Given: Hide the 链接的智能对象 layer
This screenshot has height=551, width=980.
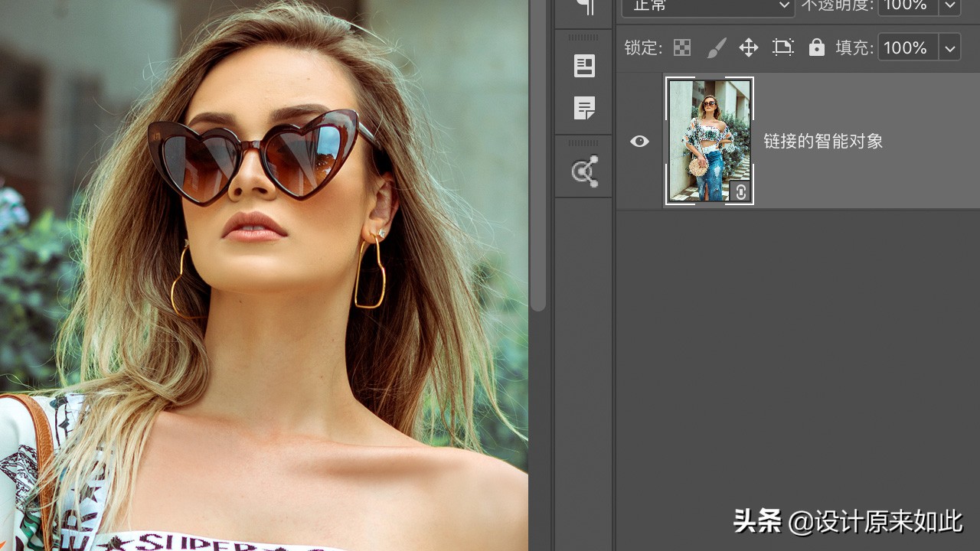Looking at the screenshot, I should tap(639, 142).
